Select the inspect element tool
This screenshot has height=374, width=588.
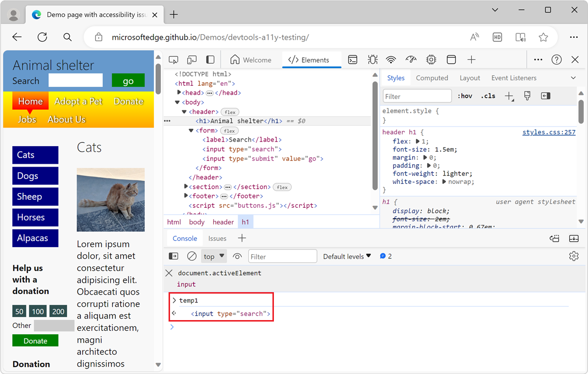173,59
